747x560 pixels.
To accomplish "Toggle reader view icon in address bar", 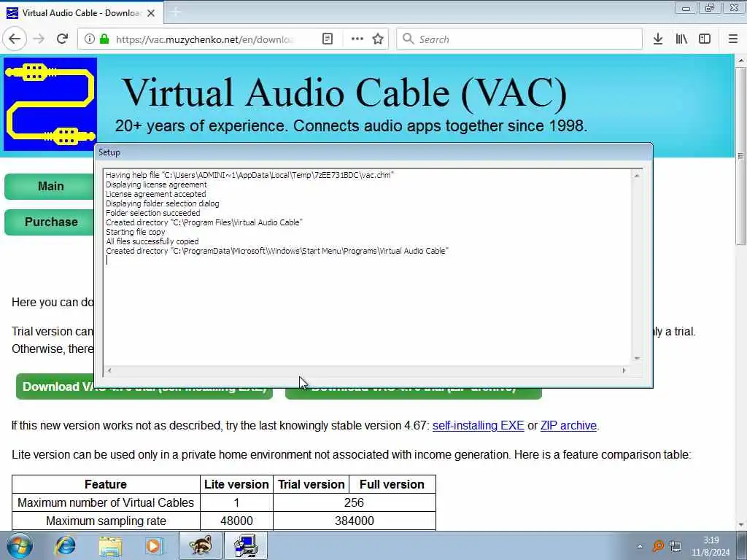I will pyautogui.click(x=328, y=39).
